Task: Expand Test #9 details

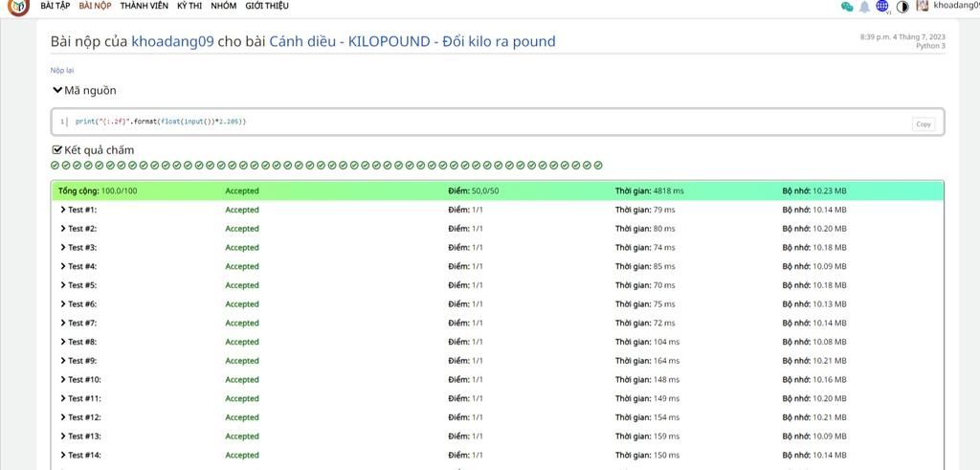Action: coord(78,361)
